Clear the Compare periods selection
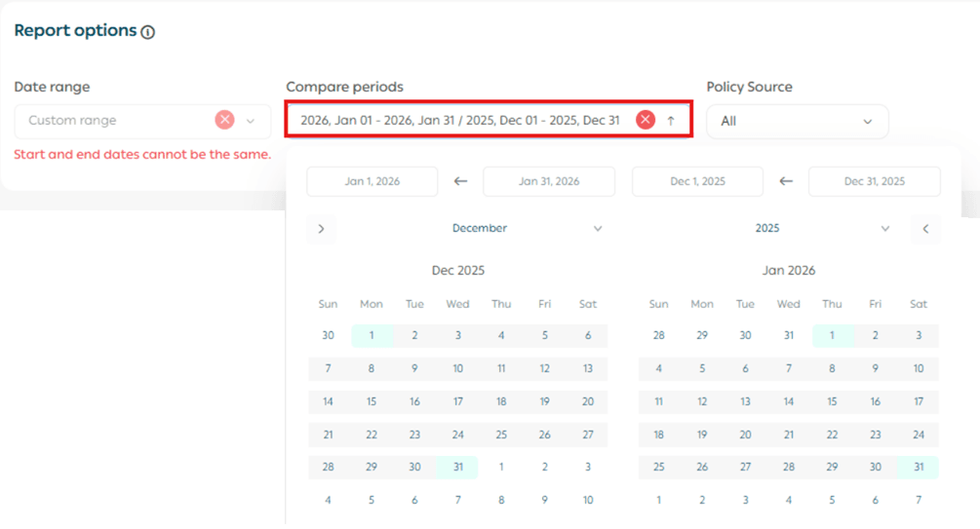The height and width of the screenshot is (529, 980). pos(645,120)
